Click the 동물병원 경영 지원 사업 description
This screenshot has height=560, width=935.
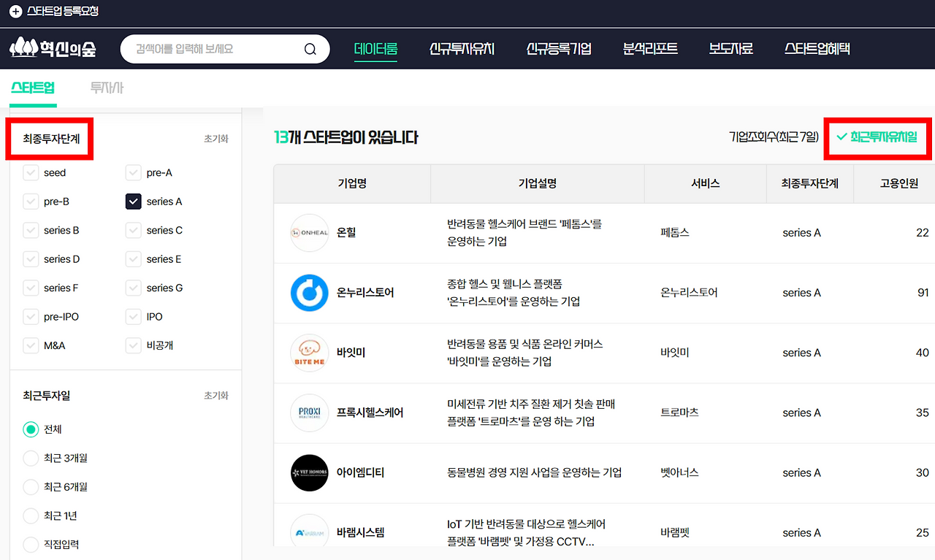coord(535,472)
